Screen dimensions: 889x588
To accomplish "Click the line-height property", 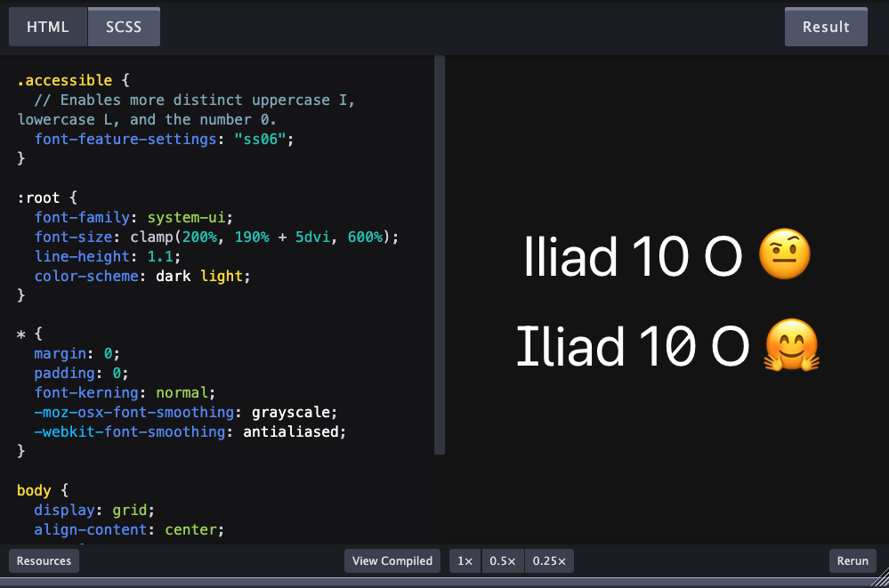I will (x=82, y=256).
